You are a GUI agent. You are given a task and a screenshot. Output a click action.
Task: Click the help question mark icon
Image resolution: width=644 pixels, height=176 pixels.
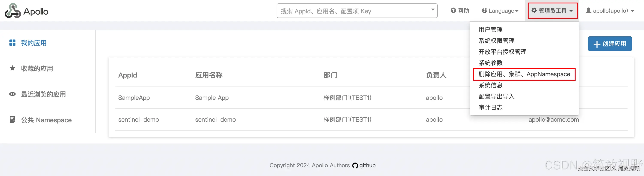pos(453,10)
